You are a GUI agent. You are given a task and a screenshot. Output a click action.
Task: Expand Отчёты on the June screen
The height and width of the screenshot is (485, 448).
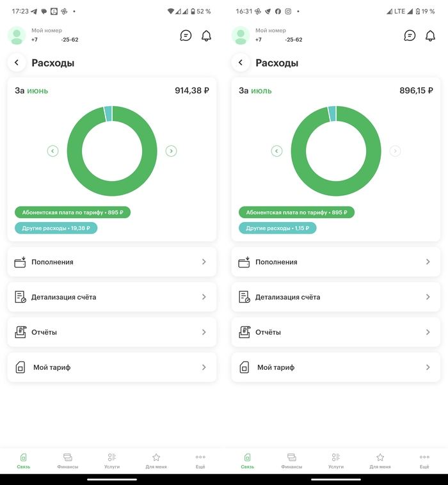pos(112,332)
